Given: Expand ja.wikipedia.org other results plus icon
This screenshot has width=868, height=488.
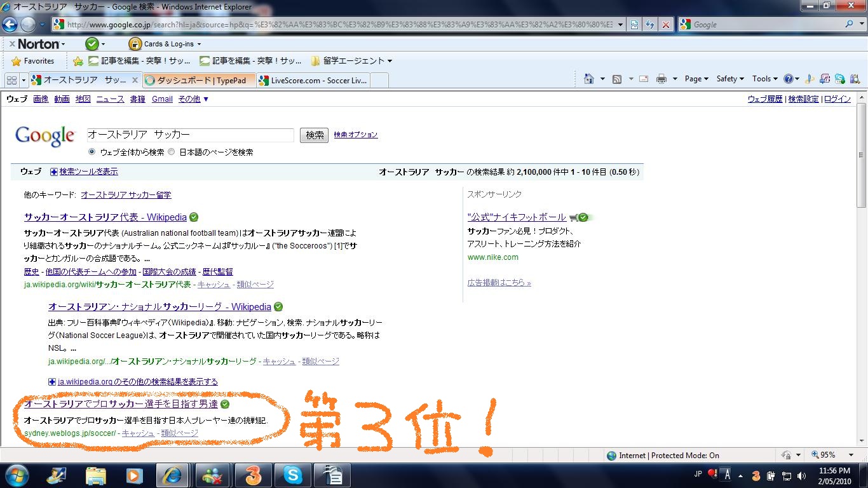Looking at the screenshot, I should click(x=52, y=382).
